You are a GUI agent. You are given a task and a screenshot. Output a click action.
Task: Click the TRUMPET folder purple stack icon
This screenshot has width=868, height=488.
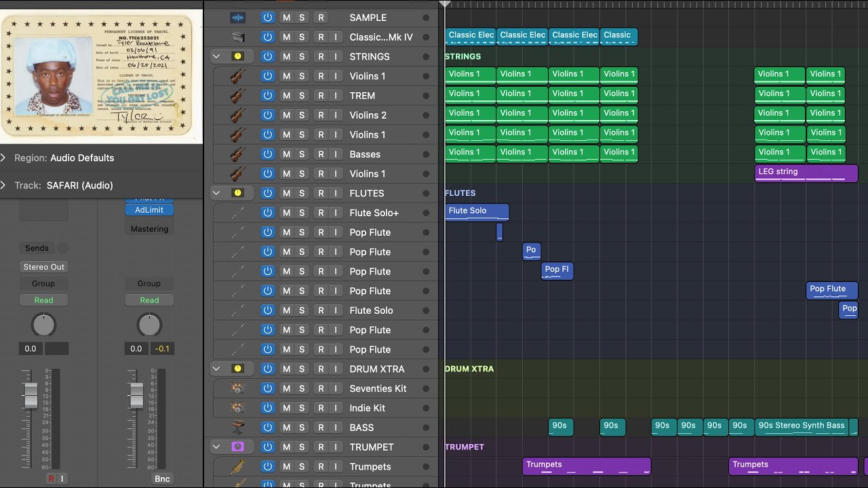[237, 447]
